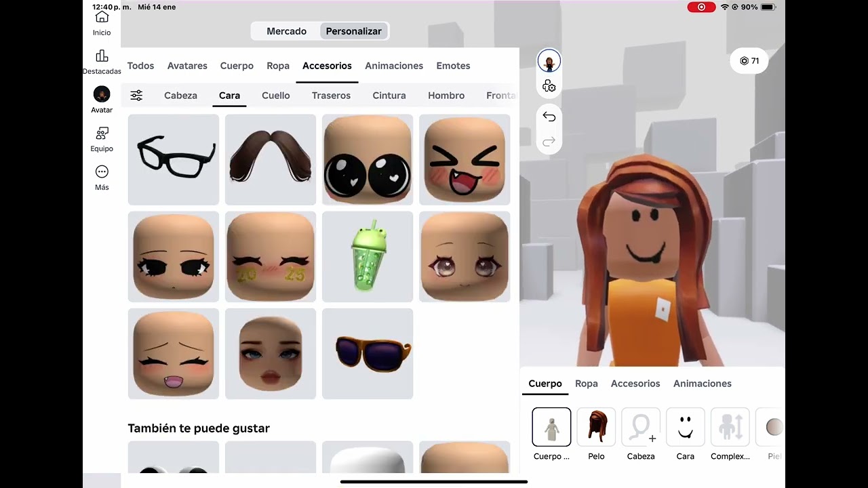
Task: Select Cuello subcategory
Action: pos(276,96)
